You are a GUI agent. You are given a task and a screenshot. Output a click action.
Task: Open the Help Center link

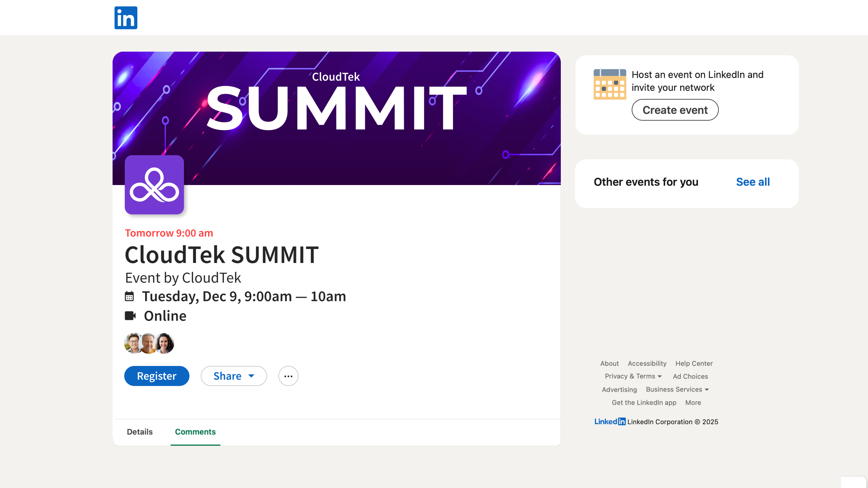pyautogui.click(x=694, y=363)
